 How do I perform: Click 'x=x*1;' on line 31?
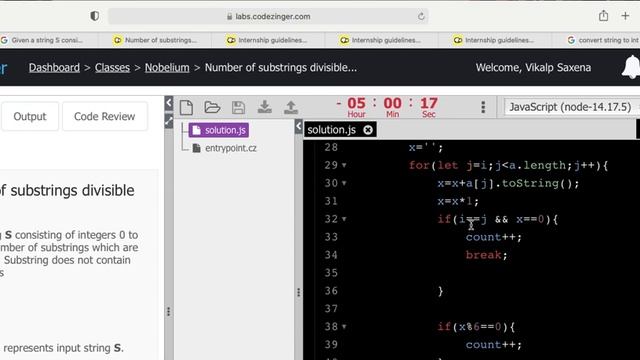click(x=458, y=201)
